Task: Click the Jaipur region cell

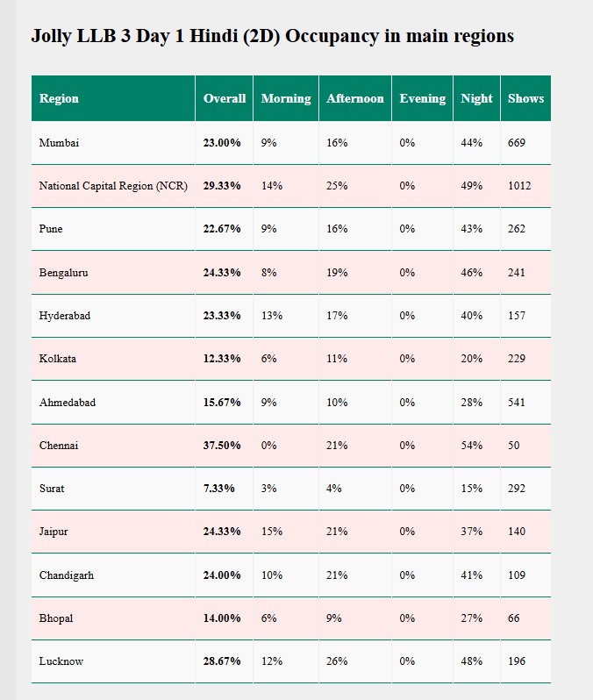Action: (54, 532)
